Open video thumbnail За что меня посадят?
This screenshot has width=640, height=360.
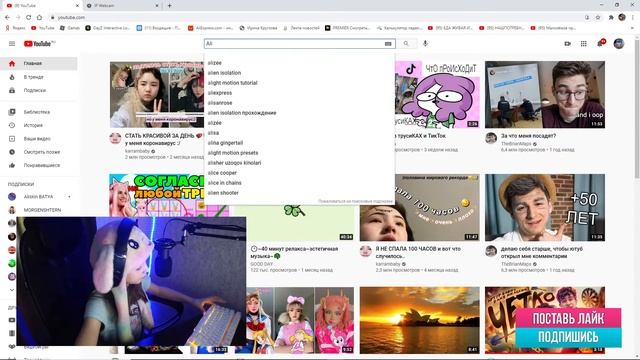click(x=545, y=95)
